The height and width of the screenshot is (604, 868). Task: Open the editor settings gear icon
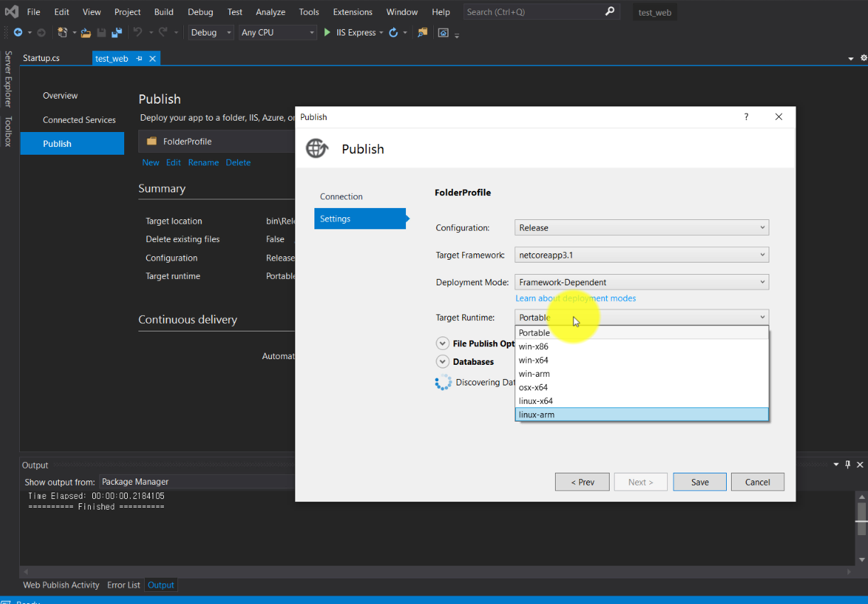863,58
